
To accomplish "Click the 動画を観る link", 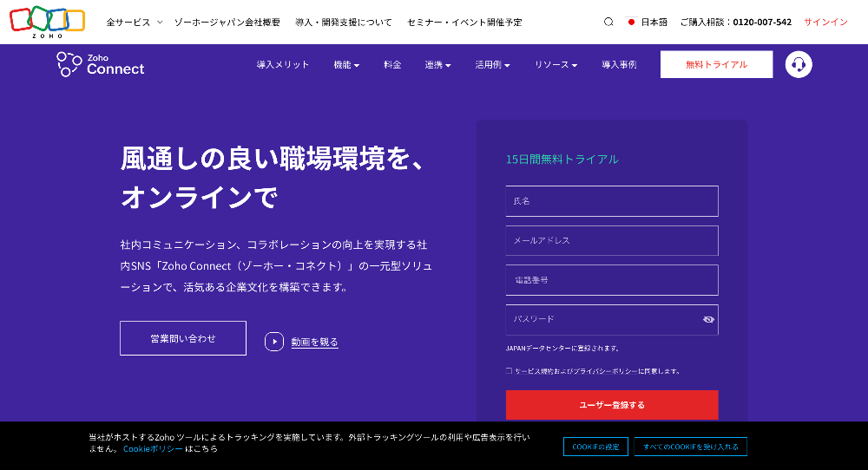I will (x=314, y=343).
